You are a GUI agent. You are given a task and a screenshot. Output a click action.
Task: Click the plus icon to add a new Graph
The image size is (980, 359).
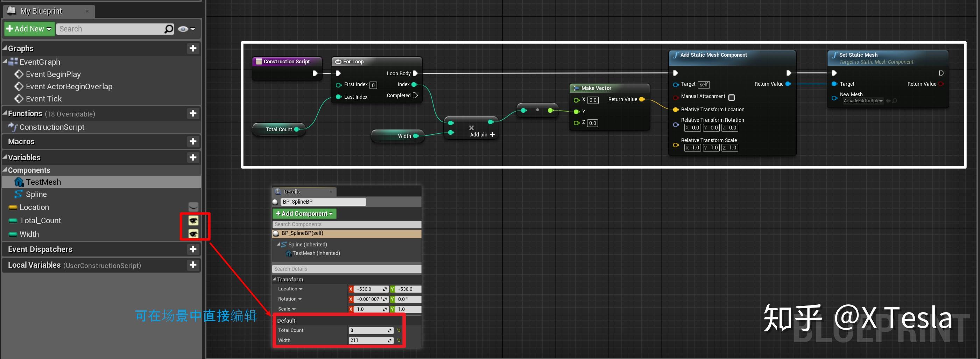click(193, 48)
